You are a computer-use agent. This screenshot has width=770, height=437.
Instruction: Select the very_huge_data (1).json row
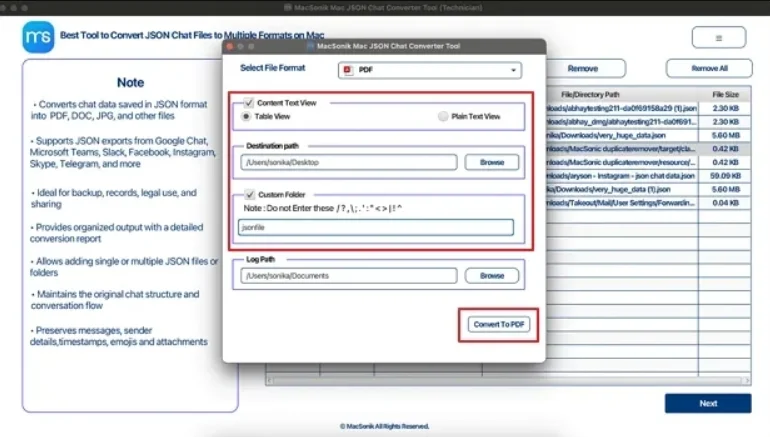[x=648, y=189]
